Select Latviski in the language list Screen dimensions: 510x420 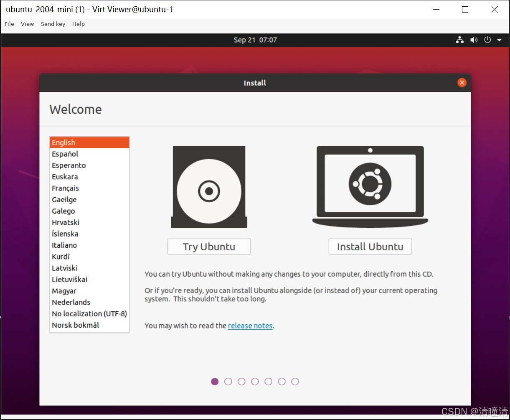(x=89, y=268)
